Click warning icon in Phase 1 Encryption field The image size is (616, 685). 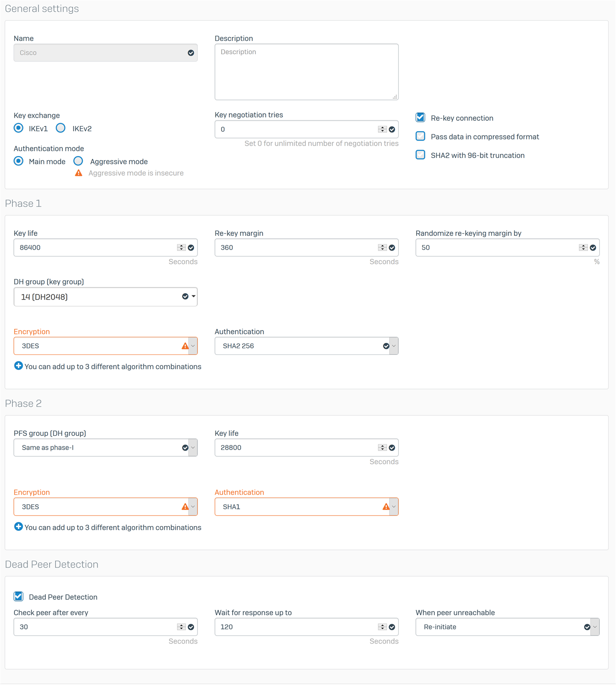[x=185, y=346]
